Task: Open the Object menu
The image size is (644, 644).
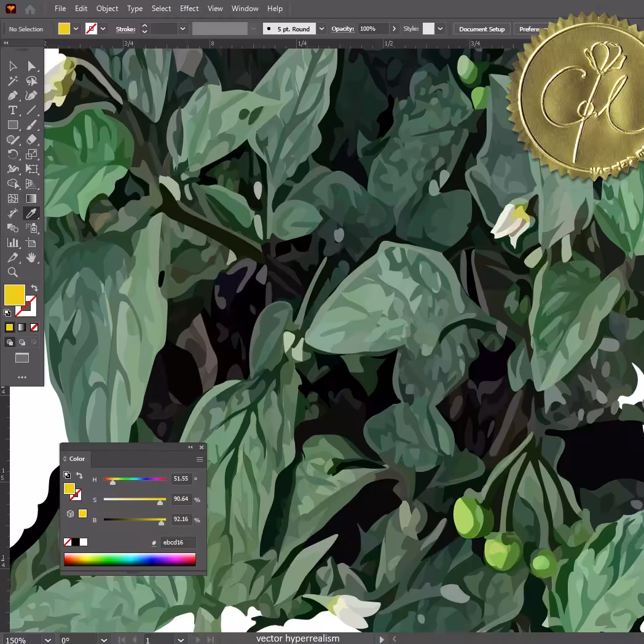Action: (x=107, y=9)
